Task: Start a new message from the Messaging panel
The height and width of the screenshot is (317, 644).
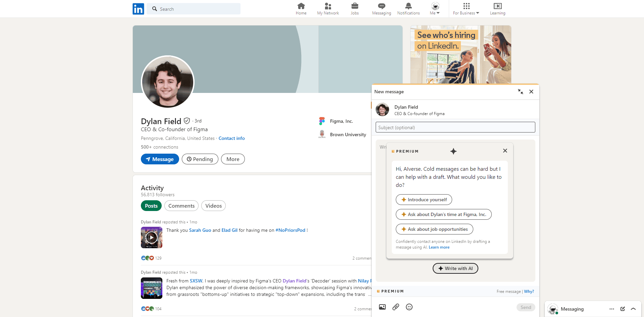Action: [x=623, y=309]
